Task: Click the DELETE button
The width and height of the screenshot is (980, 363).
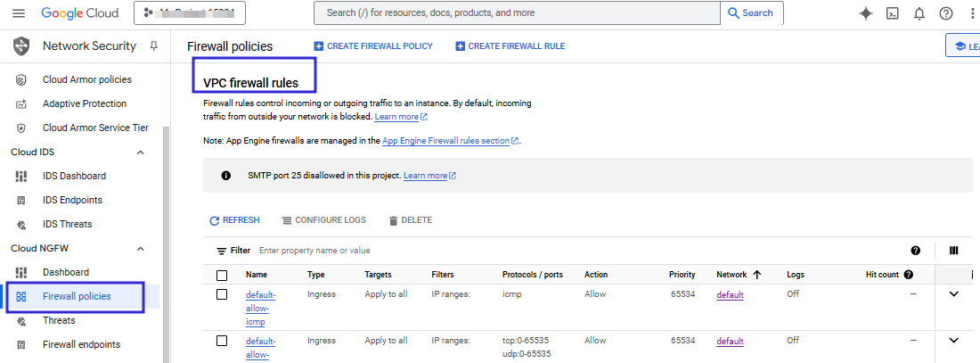Action: pos(410,220)
